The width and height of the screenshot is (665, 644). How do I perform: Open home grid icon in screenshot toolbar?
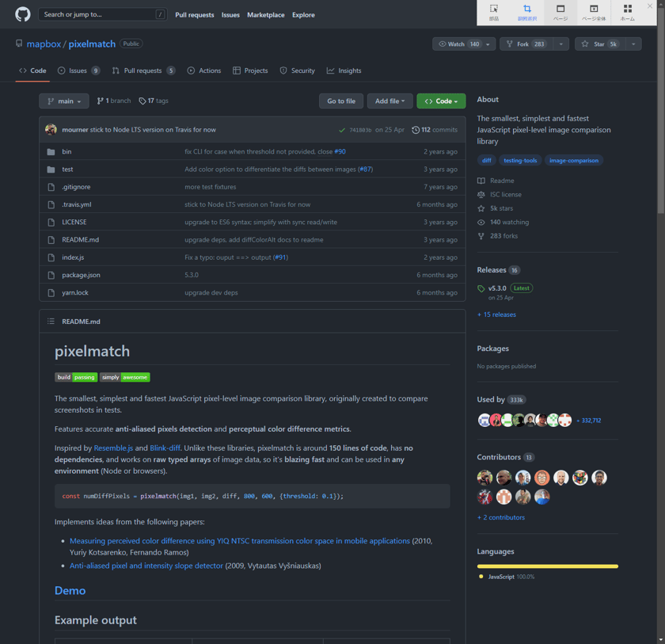tap(628, 13)
